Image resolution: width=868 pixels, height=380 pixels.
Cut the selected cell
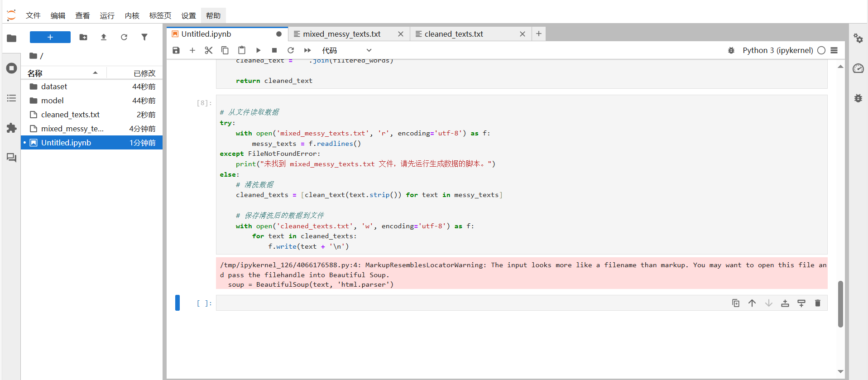click(x=209, y=50)
